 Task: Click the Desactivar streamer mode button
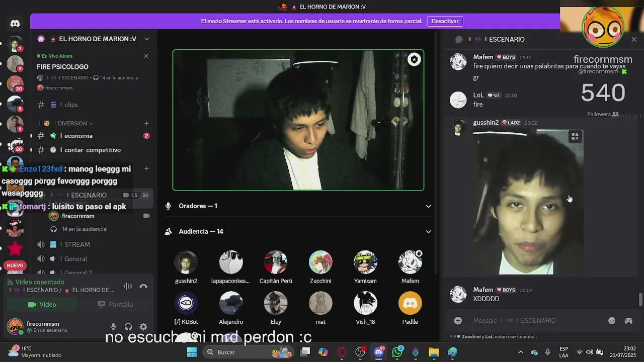[445, 21]
